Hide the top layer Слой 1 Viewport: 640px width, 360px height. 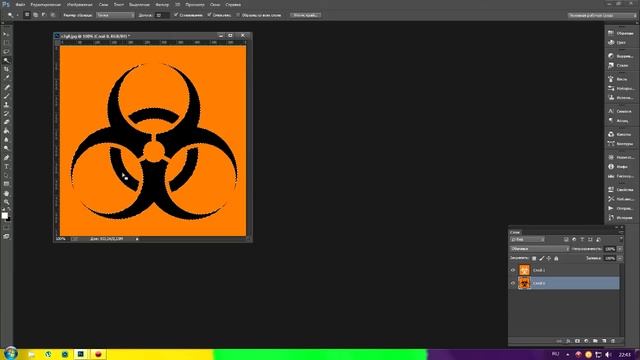(x=513, y=270)
